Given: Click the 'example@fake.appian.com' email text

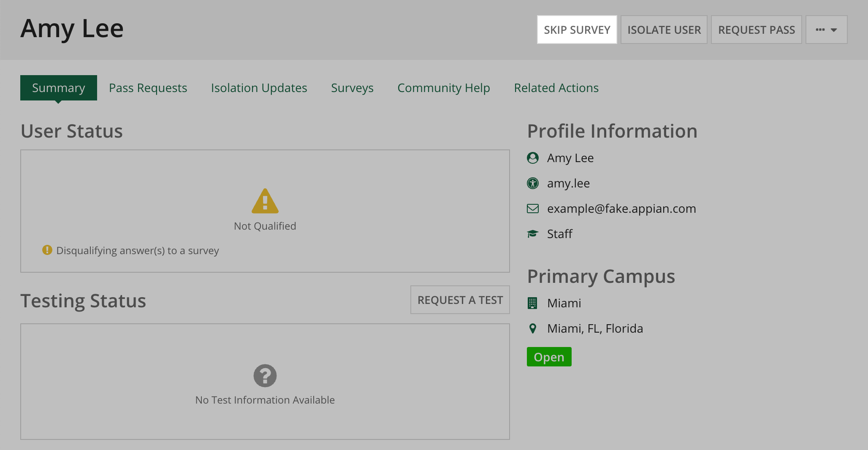Looking at the screenshot, I should click(x=621, y=209).
